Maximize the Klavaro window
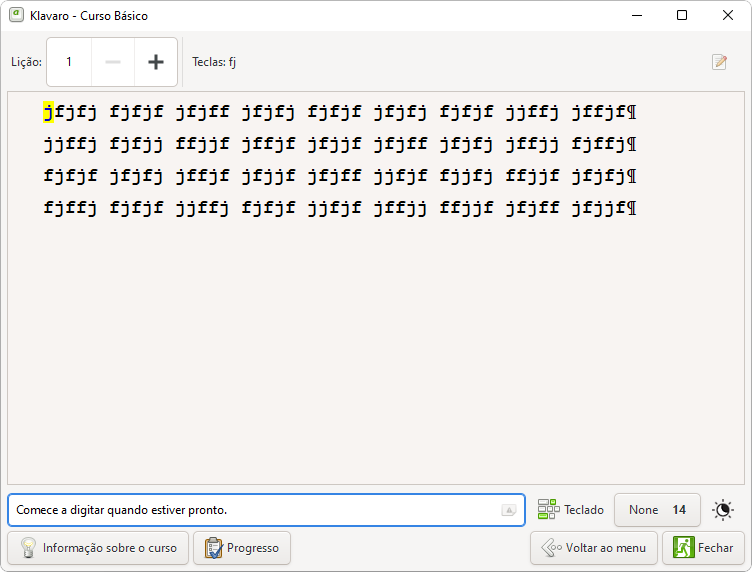This screenshot has height=572, width=752. click(x=682, y=15)
